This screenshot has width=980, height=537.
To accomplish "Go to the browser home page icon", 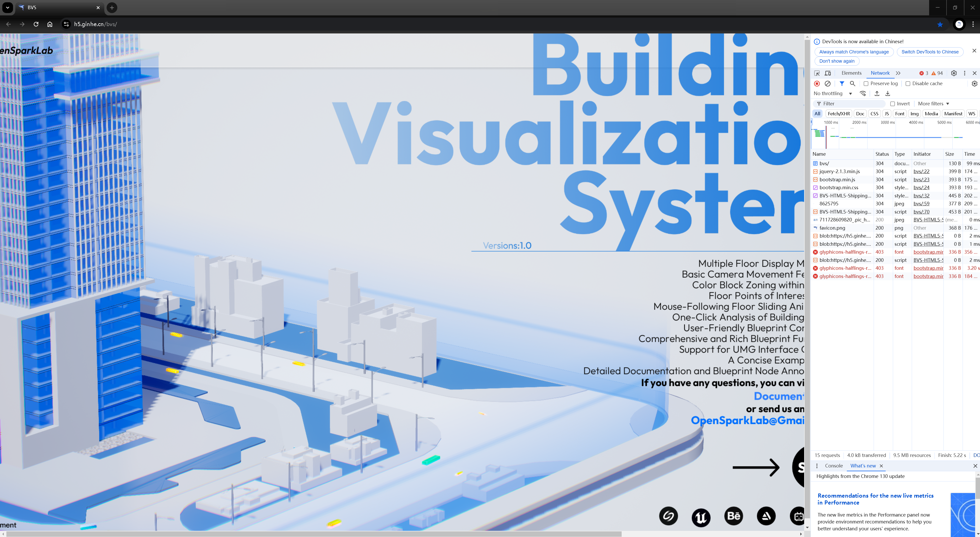I will coord(50,24).
